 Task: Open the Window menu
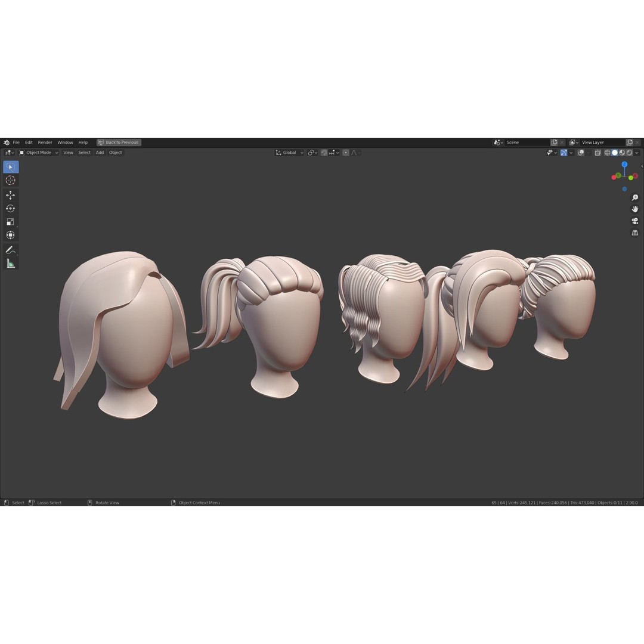tap(66, 143)
